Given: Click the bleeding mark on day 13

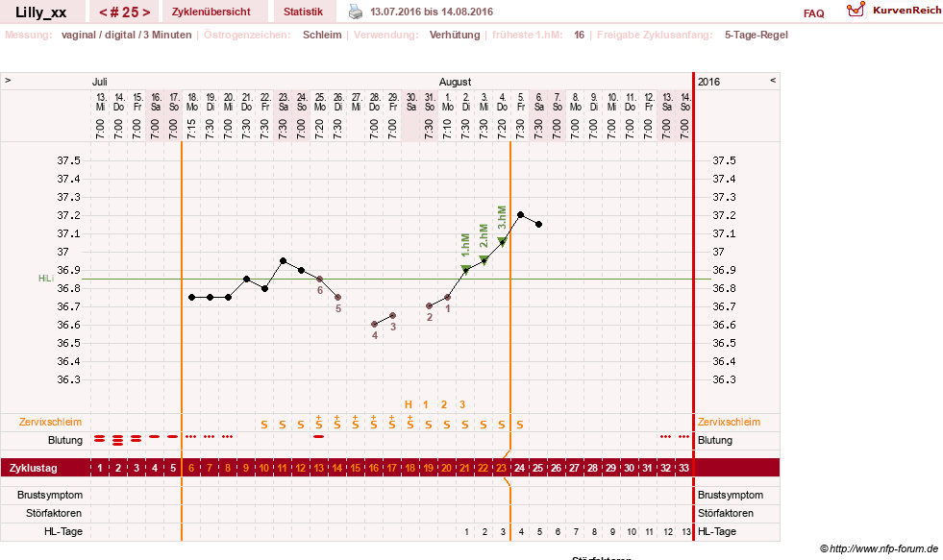Looking at the screenshot, I should pyautogui.click(x=319, y=437).
